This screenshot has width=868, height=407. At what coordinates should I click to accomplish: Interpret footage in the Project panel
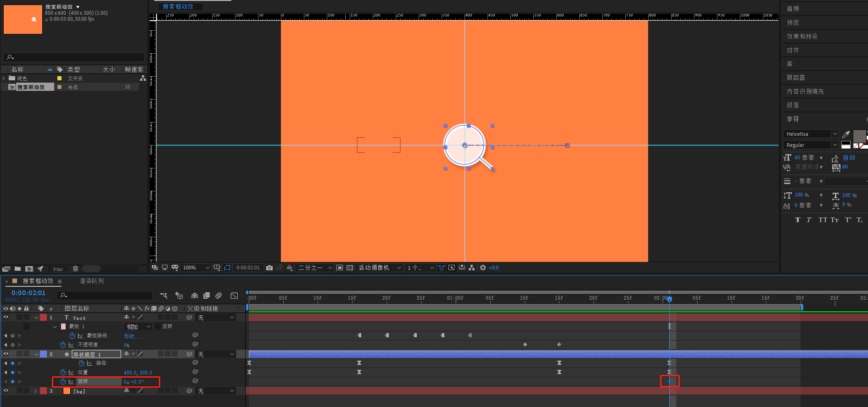pos(6,269)
